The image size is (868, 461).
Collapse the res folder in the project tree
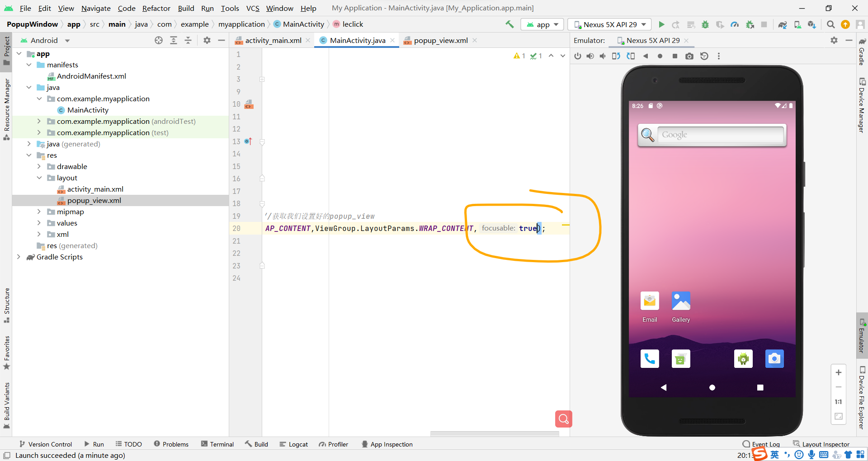click(29, 155)
